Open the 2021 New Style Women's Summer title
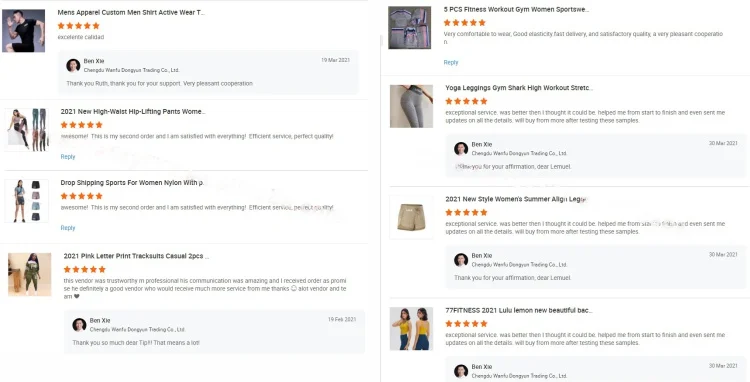The width and height of the screenshot is (750, 382). click(x=516, y=199)
